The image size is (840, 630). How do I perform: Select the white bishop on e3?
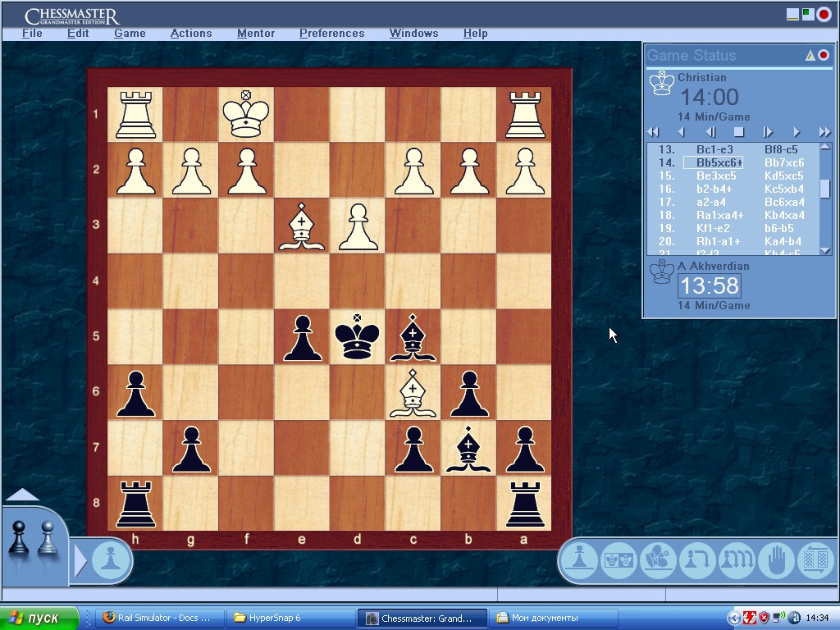tap(302, 226)
